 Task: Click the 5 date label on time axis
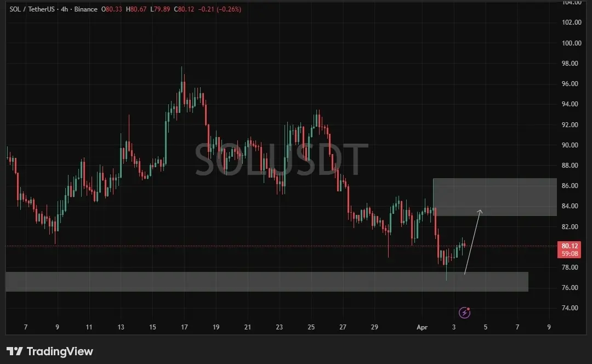(x=486, y=327)
